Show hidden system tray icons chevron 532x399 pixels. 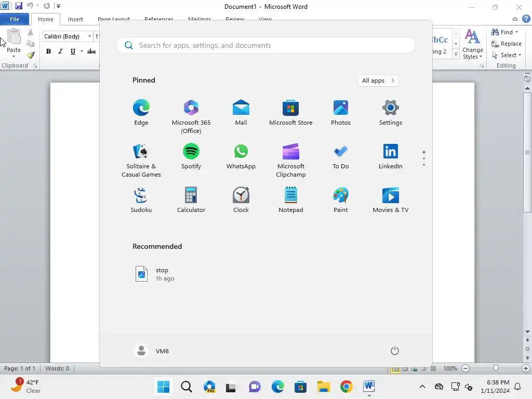(422, 387)
